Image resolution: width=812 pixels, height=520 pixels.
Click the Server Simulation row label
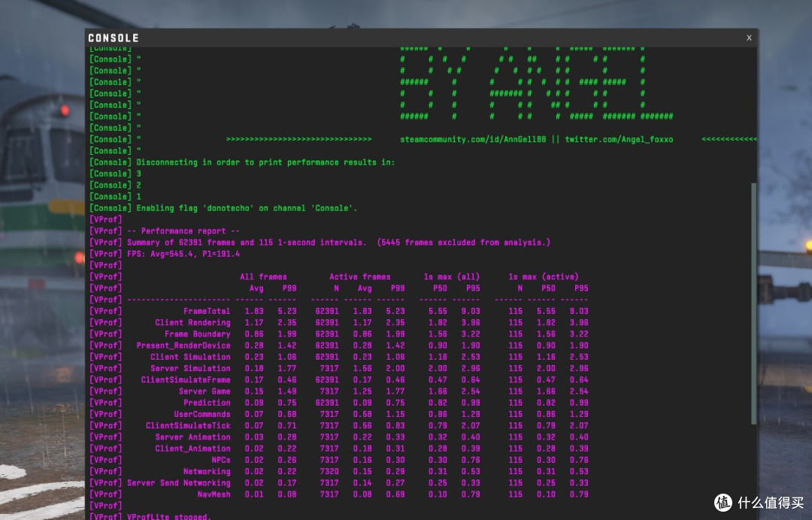click(190, 368)
